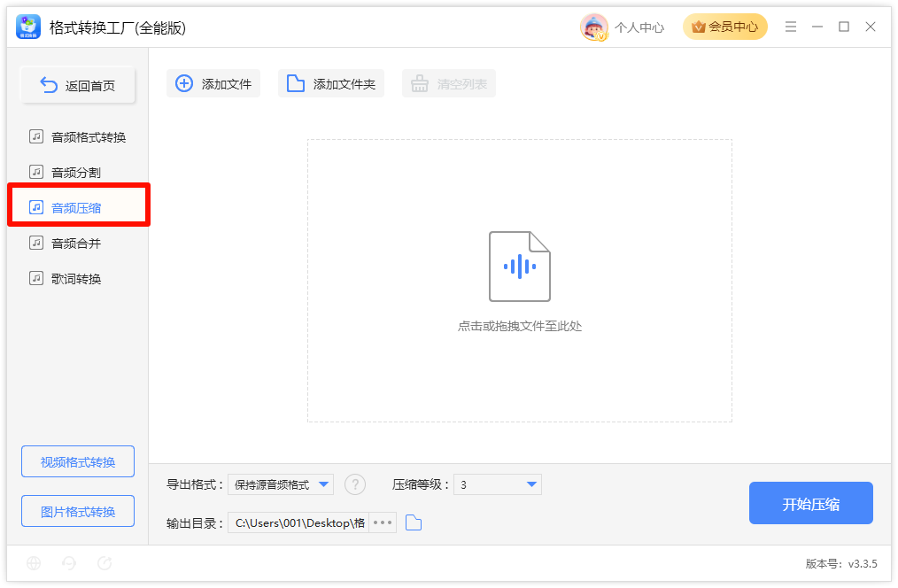Click the share arrow icon in the status bar
Viewport: 898px width, 588px height.
click(105, 563)
